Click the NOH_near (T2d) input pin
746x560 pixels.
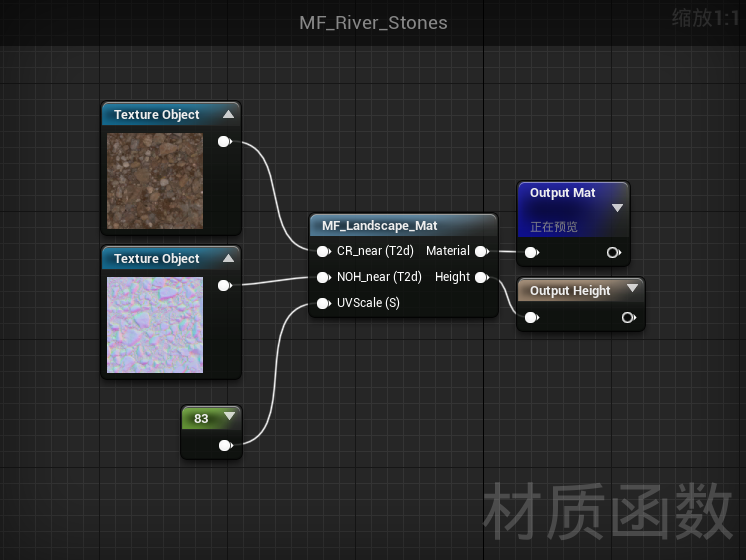(x=324, y=277)
